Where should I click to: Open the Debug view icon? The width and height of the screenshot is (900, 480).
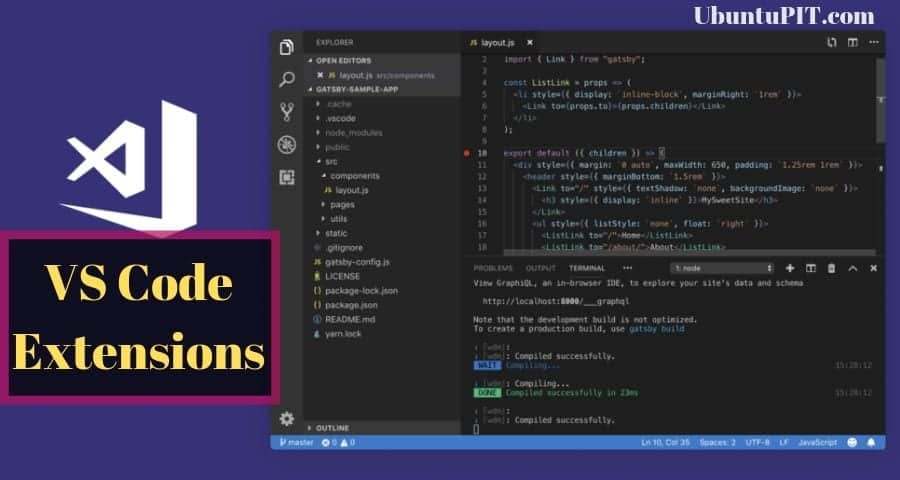click(287, 144)
